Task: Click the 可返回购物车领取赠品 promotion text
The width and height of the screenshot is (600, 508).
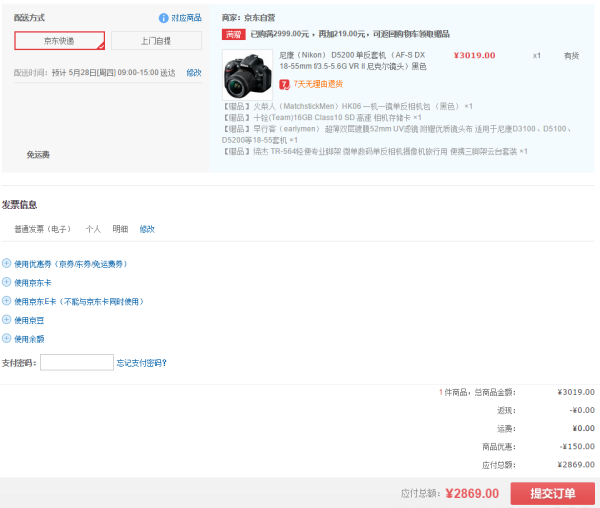Action: pyautogui.click(x=411, y=34)
